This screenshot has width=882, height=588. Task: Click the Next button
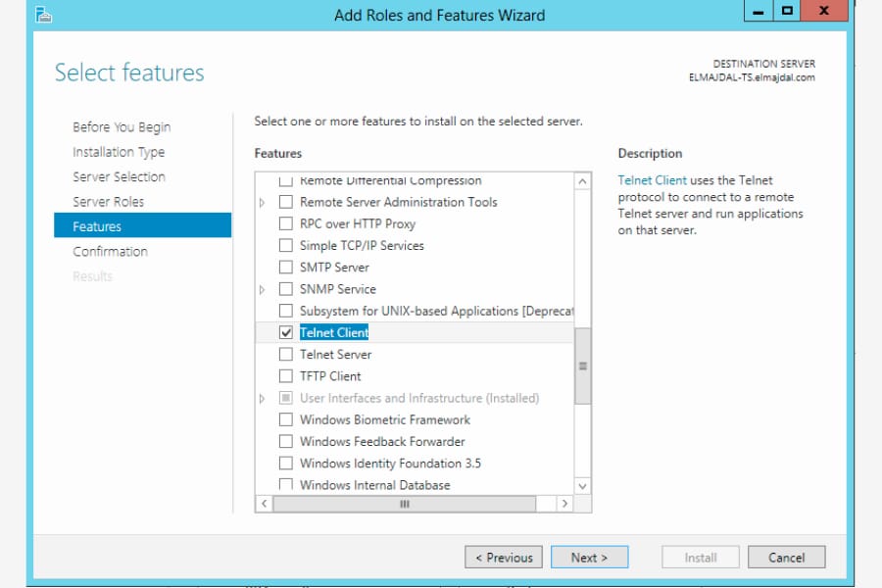click(x=590, y=557)
